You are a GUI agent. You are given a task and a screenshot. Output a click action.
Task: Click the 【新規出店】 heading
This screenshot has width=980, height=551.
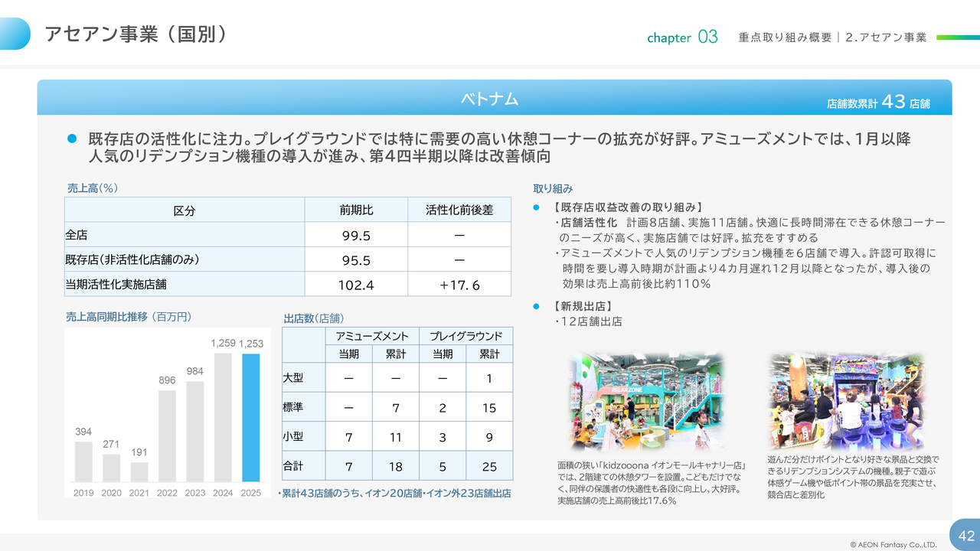[582, 306]
